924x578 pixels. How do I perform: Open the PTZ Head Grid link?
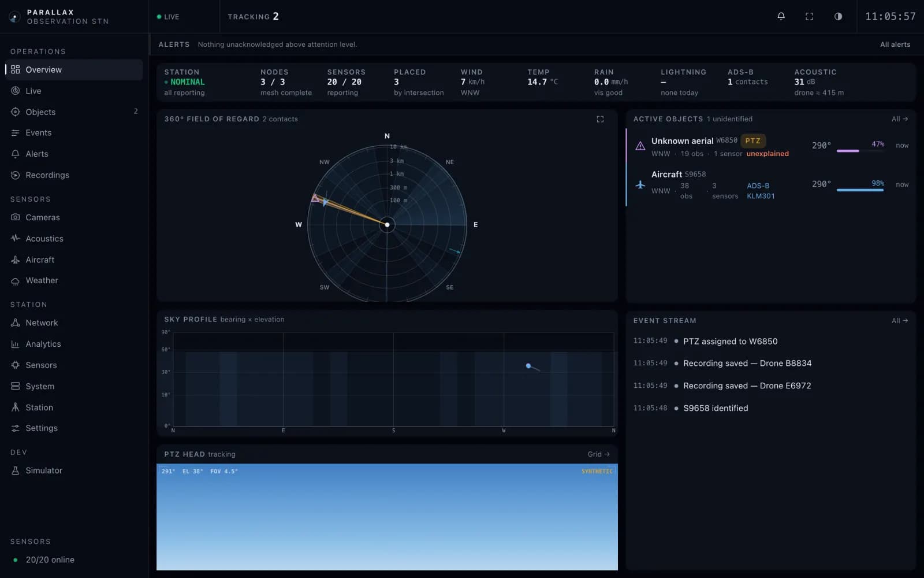(x=598, y=454)
